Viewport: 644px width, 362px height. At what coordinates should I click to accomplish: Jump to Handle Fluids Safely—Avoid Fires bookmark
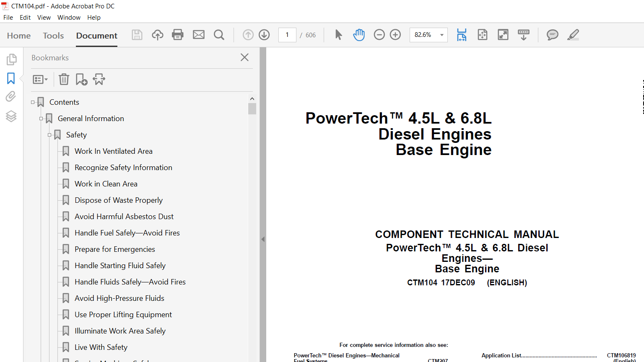pos(130,282)
